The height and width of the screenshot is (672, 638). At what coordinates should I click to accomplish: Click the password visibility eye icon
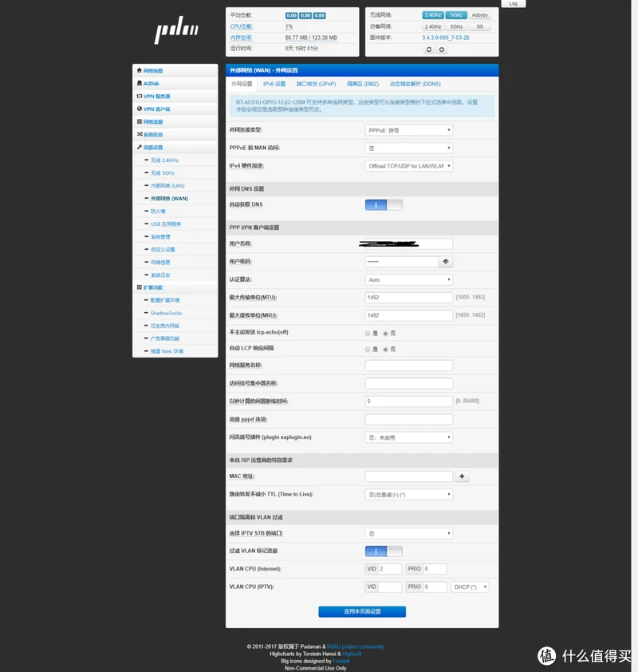tap(447, 262)
